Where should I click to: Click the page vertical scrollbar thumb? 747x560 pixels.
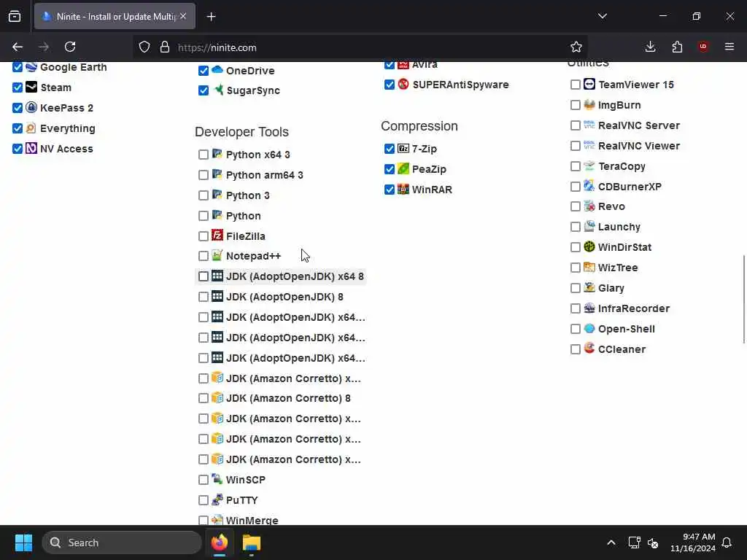point(743,299)
